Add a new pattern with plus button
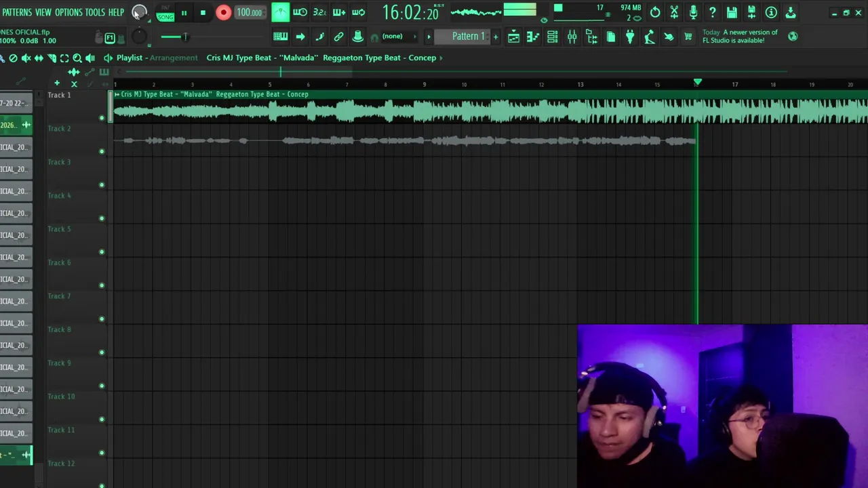 tap(496, 37)
